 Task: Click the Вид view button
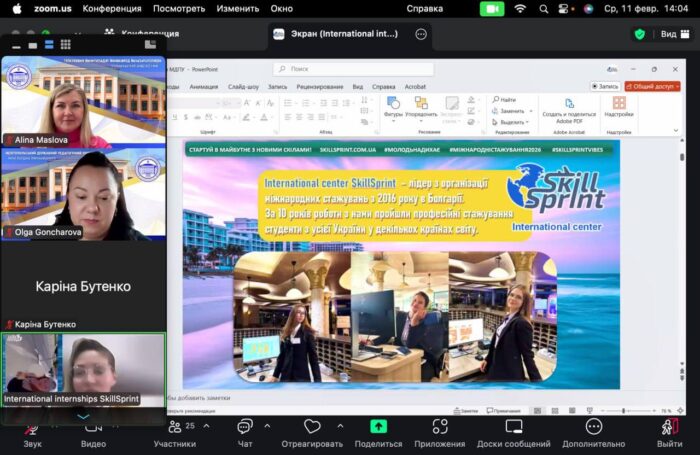tap(668, 33)
